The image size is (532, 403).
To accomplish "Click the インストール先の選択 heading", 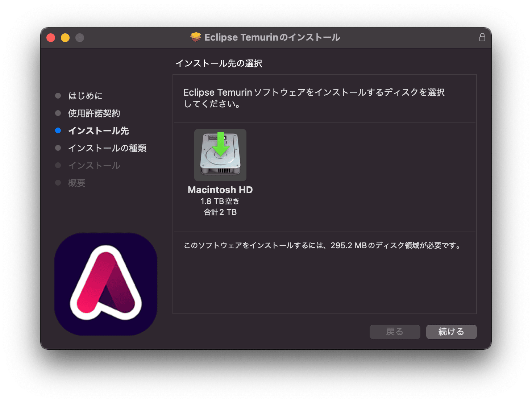I will tap(219, 63).
